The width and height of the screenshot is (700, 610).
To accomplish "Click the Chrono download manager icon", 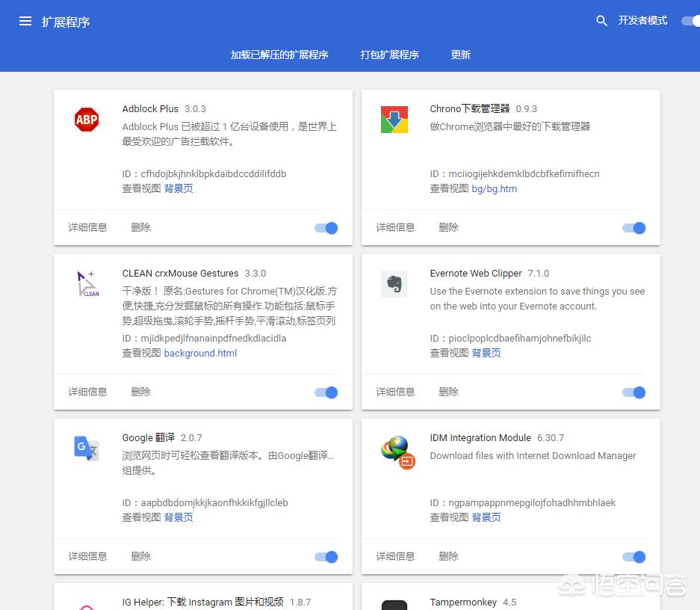I will point(394,120).
